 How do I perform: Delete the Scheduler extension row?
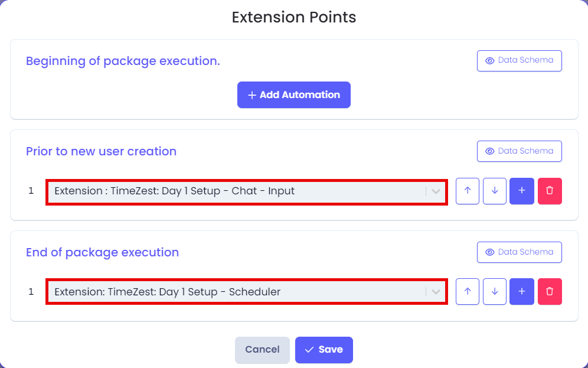(x=550, y=291)
